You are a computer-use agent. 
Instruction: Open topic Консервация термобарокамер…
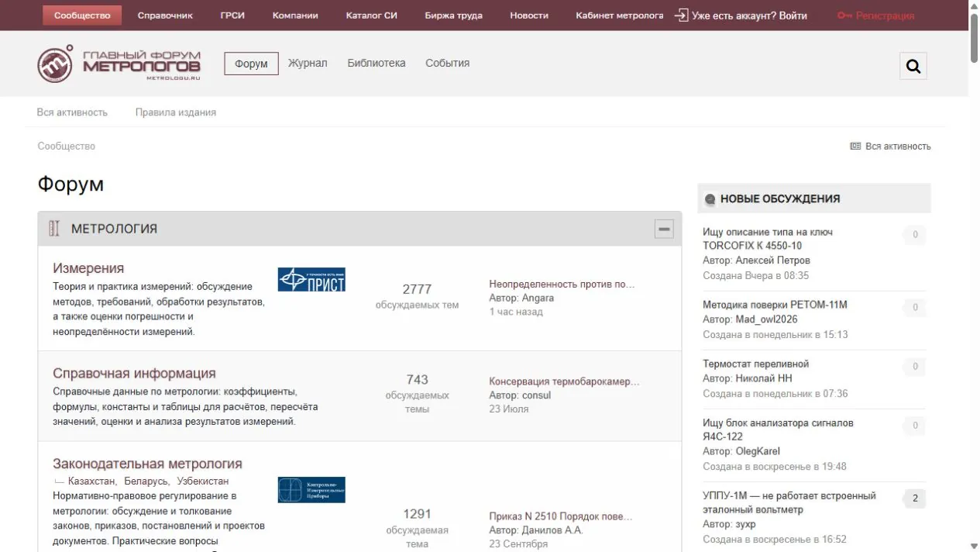[x=565, y=381]
